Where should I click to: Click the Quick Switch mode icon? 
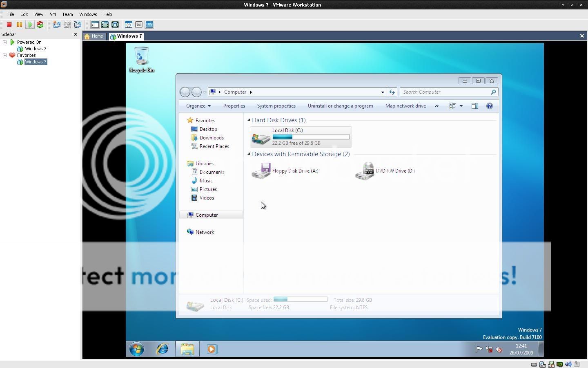[105, 25]
